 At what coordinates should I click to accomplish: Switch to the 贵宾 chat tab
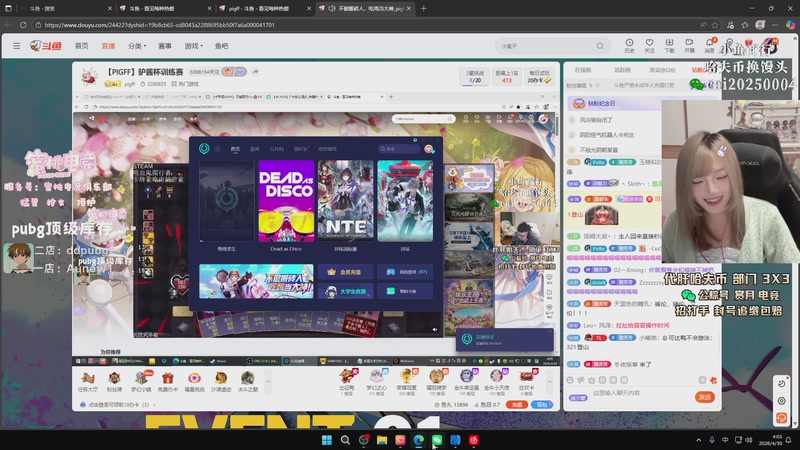click(662, 70)
